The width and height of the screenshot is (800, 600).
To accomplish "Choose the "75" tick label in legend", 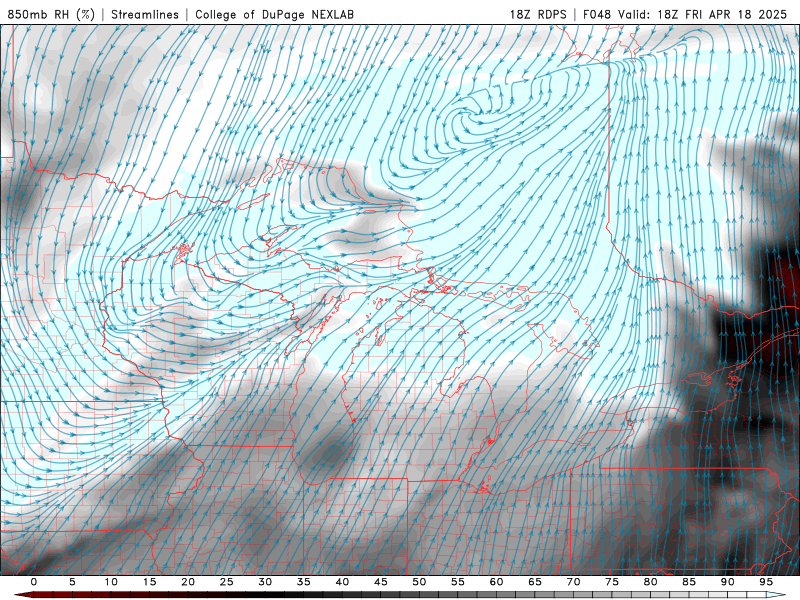I will pos(612,582).
